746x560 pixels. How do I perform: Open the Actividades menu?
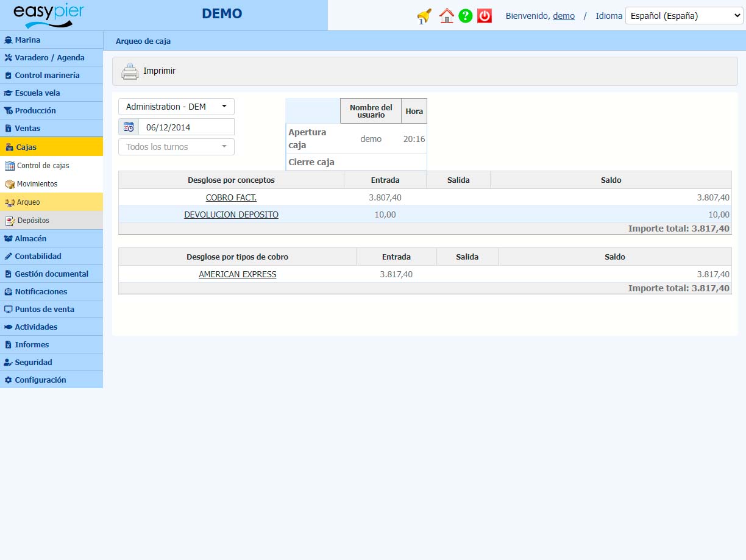51,327
